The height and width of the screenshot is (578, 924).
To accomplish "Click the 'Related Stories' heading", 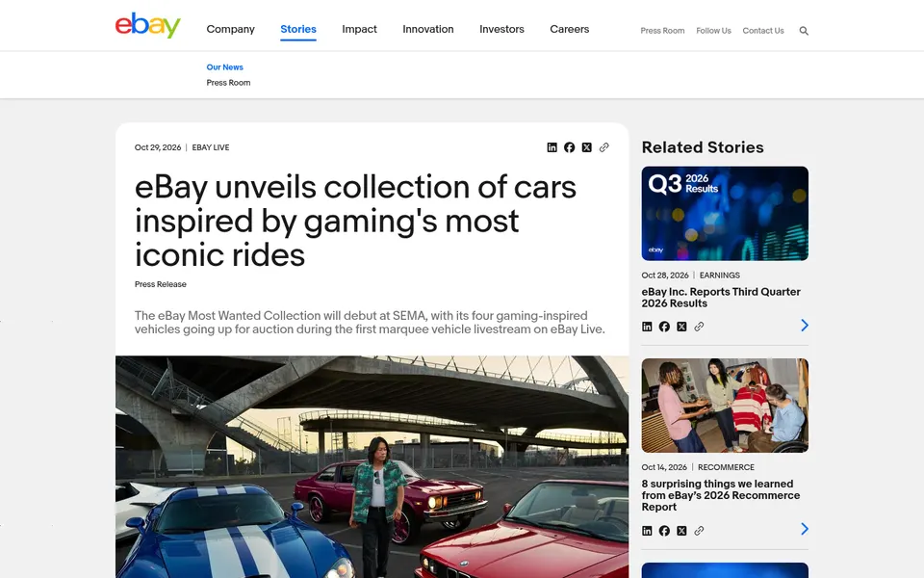I will (703, 147).
